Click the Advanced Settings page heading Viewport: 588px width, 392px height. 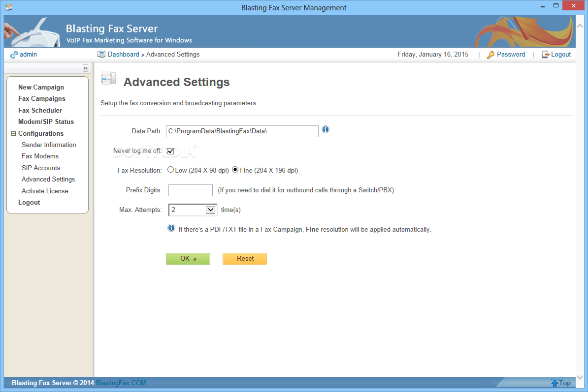[x=177, y=82]
